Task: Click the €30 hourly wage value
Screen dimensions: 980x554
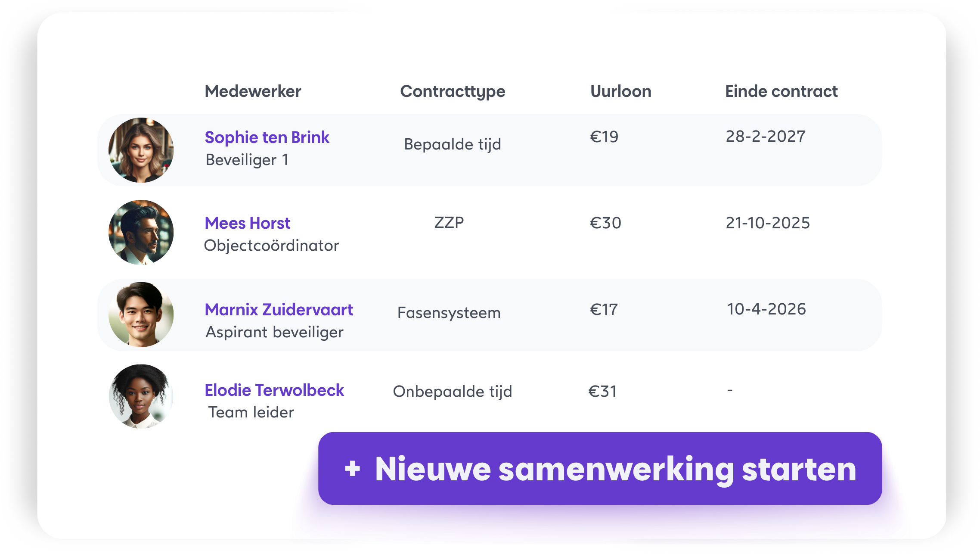Action: click(605, 223)
